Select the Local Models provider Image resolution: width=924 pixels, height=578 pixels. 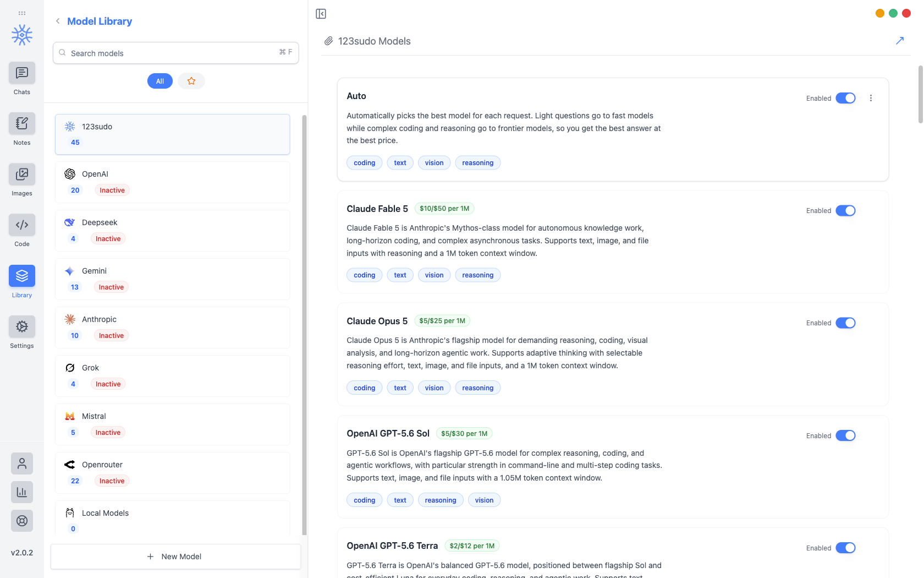tap(173, 518)
